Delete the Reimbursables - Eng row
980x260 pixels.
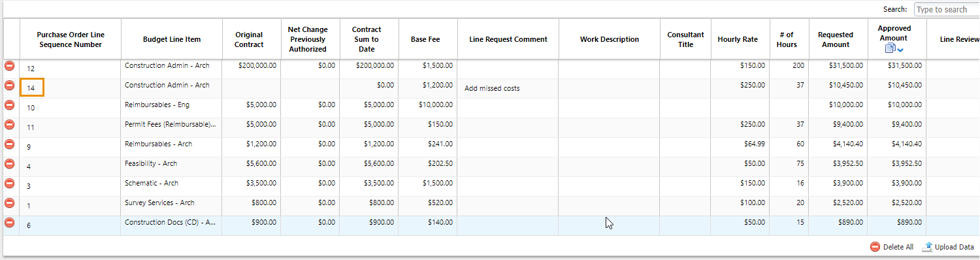pos(10,105)
